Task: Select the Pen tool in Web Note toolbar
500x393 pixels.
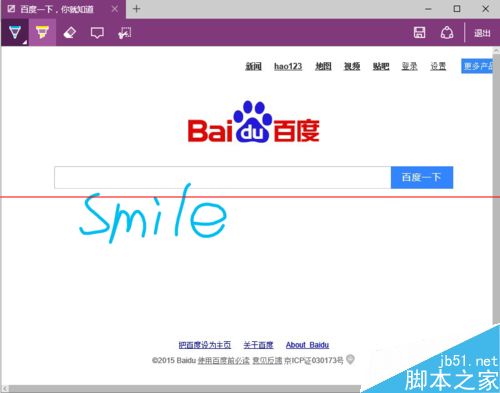Action: (15, 33)
